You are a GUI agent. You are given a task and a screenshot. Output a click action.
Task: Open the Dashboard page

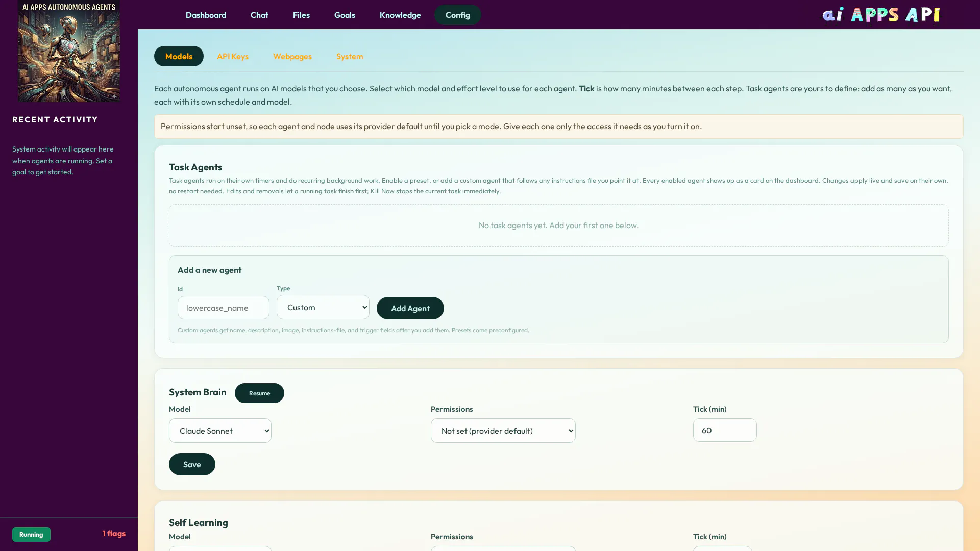pyautogui.click(x=206, y=15)
